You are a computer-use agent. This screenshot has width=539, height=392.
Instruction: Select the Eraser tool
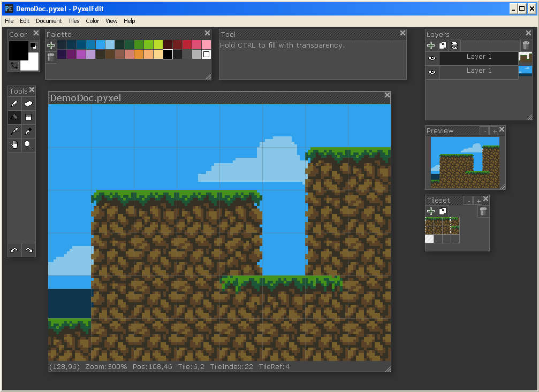(x=28, y=103)
